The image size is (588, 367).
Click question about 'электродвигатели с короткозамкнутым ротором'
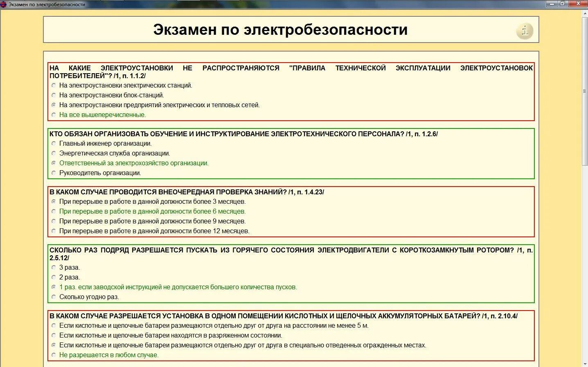click(x=291, y=254)
